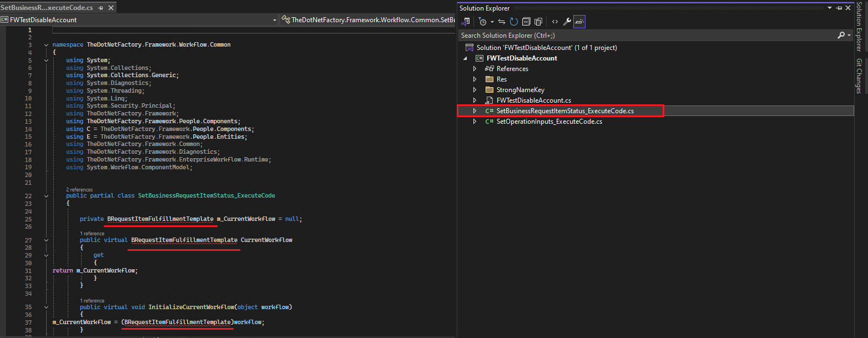This screenshot has height=338, width=868.
Task: Select References in Solution Explorer
Action: (x=512, y=69)
